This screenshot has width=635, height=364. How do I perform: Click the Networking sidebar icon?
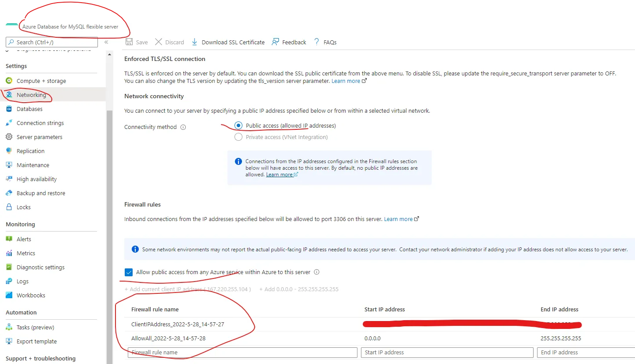click(x=9, y=95)
